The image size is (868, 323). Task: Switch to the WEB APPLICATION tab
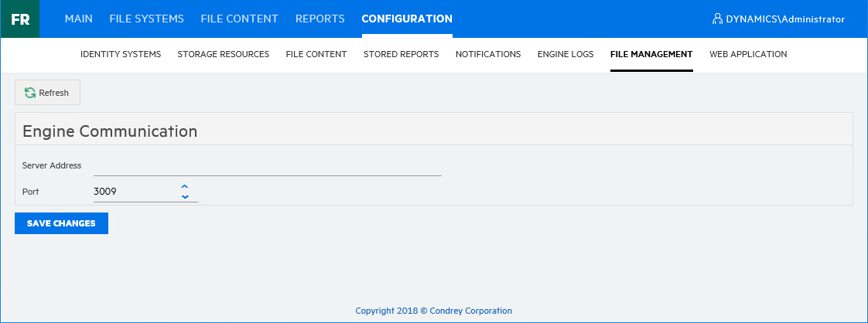[x=748, y=55]
